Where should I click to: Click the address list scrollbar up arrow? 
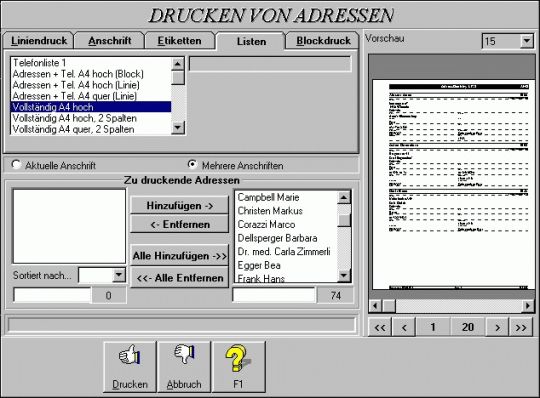344,197
